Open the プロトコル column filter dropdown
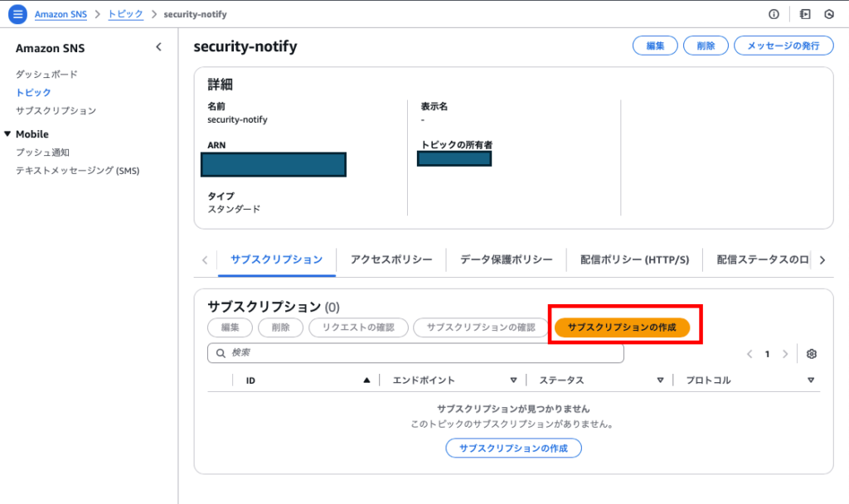Viewport: 849px width, 504px height. pos(811,380)
